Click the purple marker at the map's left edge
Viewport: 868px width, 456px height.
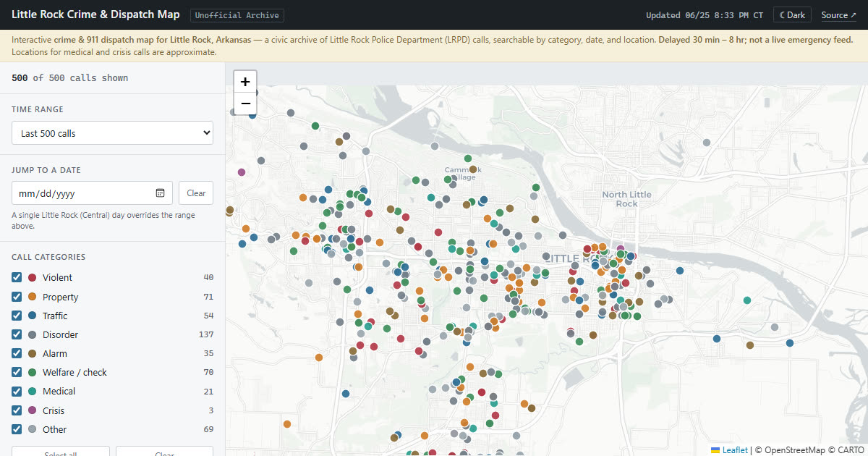tap(242, 172)
